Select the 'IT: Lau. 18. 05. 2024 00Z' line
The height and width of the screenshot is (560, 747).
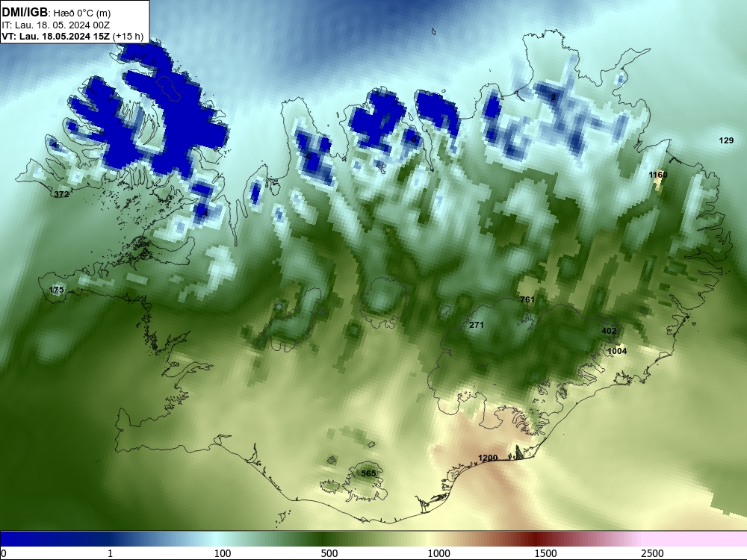click(56, 25)
